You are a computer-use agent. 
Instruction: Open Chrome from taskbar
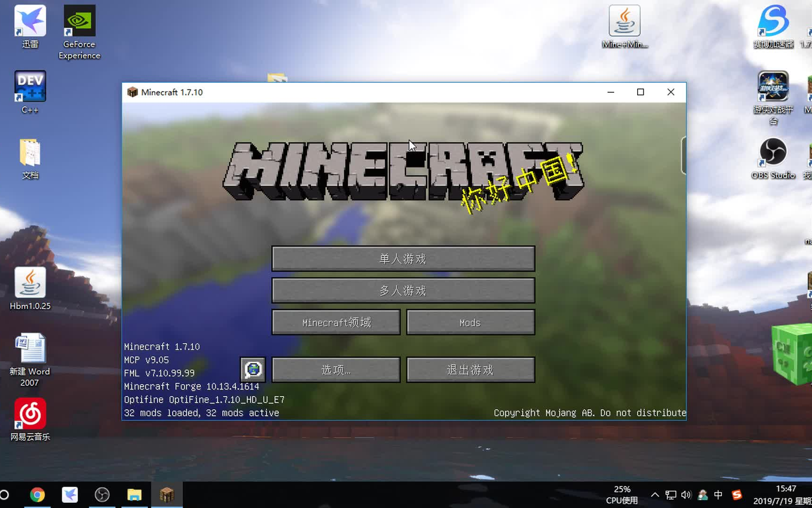pyautogui.click(x=38, y=495)
